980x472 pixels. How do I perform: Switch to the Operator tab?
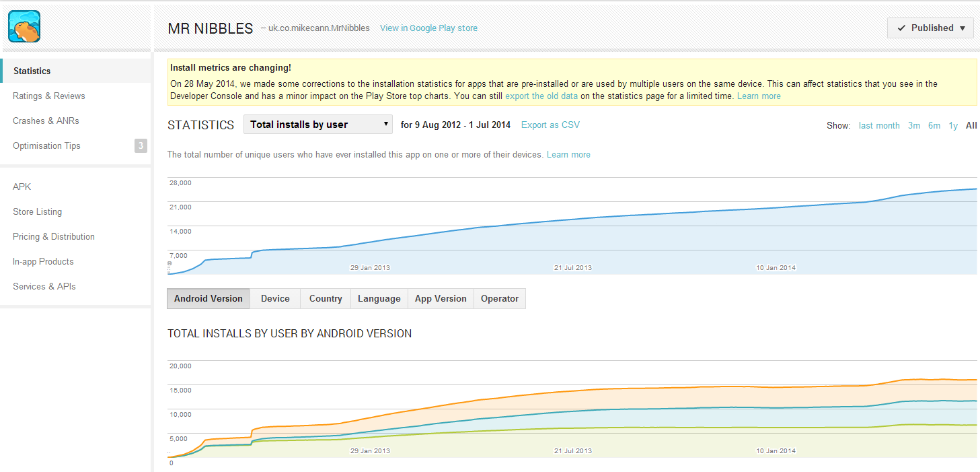500,299
